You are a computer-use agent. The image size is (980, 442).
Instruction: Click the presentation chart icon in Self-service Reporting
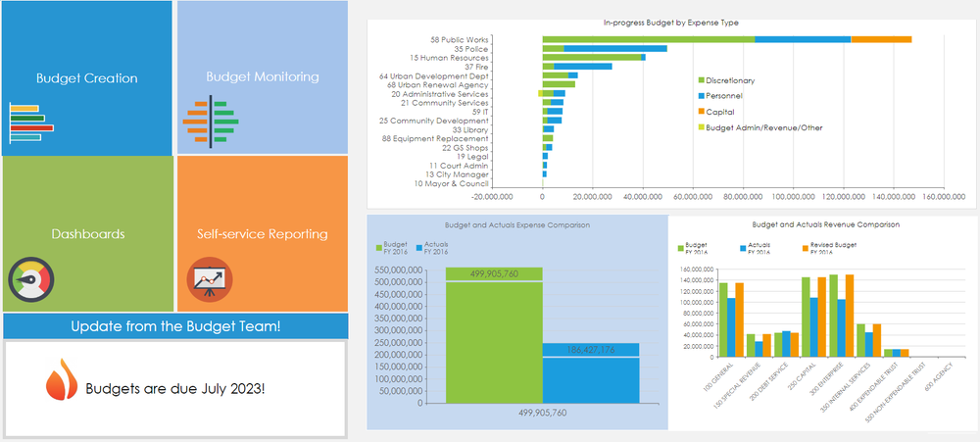tap(210, 279)
